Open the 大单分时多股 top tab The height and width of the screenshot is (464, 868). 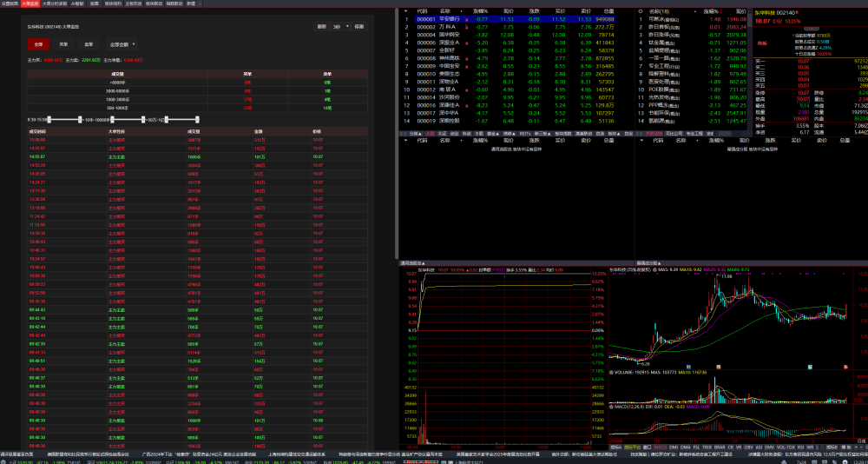54,3
